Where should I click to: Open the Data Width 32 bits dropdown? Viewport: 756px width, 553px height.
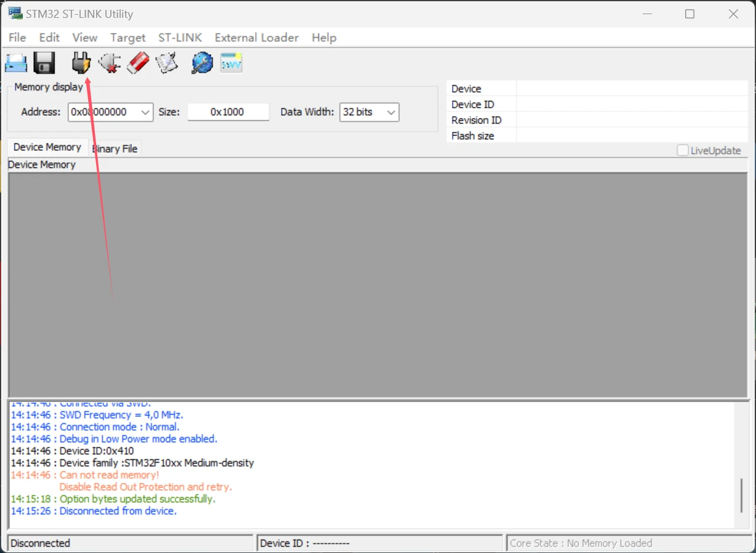coord(369,112)
